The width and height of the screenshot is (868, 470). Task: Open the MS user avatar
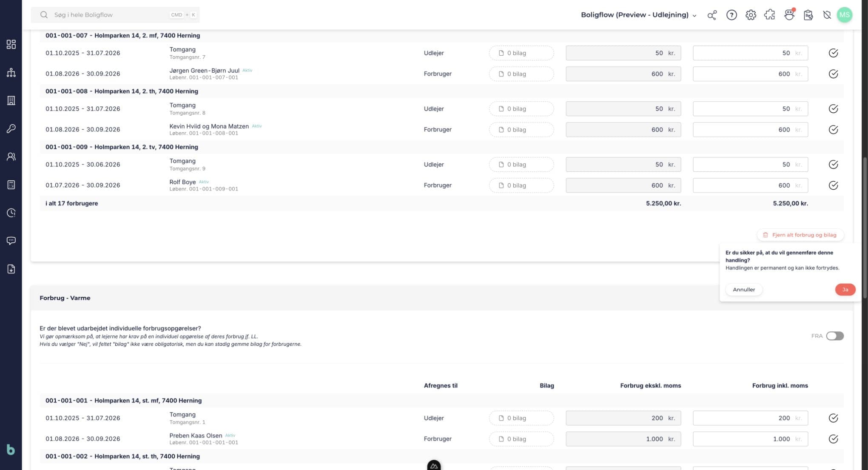(845, 15)
